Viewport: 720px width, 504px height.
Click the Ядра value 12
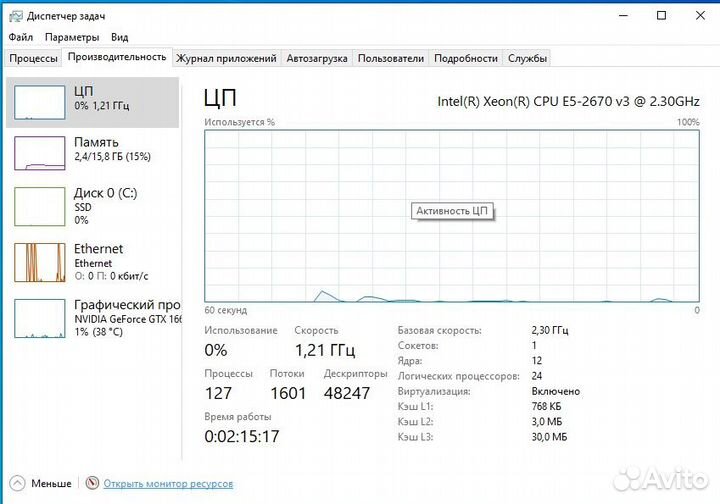(537, 361)
